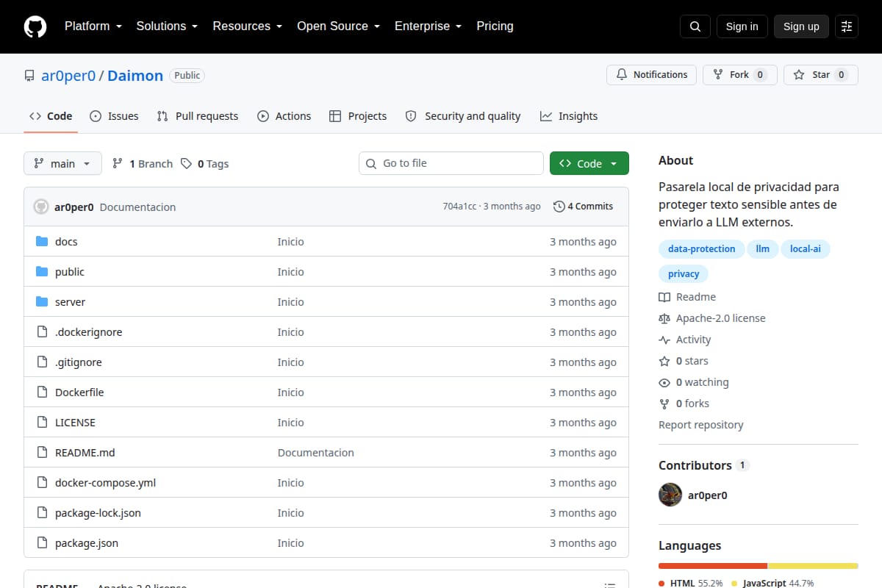Screen dimensions: 882x588
Task: Open the Insights tab
Action: (x=569, y=116)
